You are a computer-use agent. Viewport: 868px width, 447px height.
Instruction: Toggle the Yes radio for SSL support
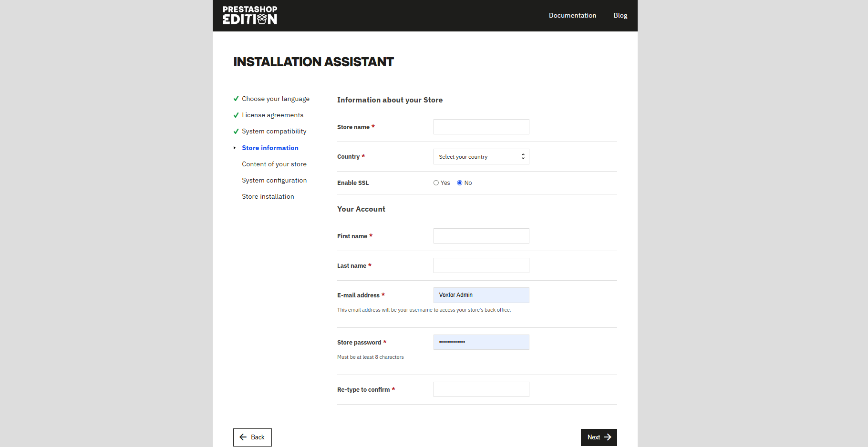point(436,183)
